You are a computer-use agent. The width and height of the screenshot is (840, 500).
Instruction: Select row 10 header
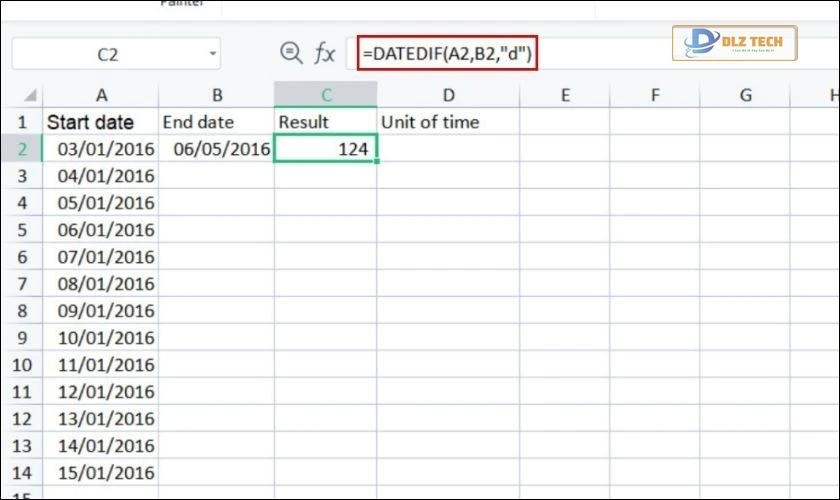(22, 365)
